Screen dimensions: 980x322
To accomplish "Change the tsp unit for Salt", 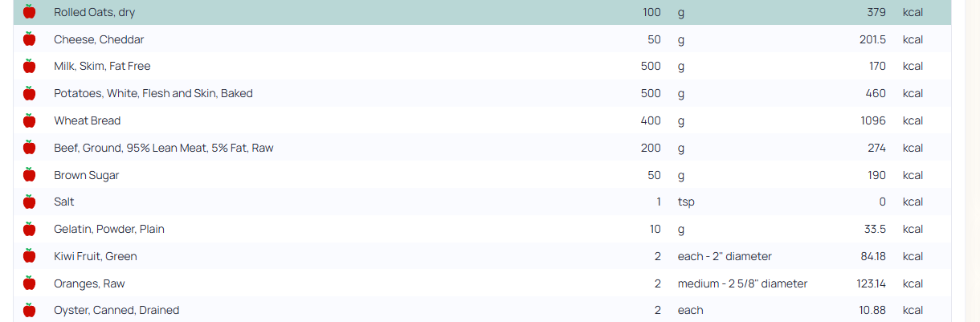I will [686, 202].
